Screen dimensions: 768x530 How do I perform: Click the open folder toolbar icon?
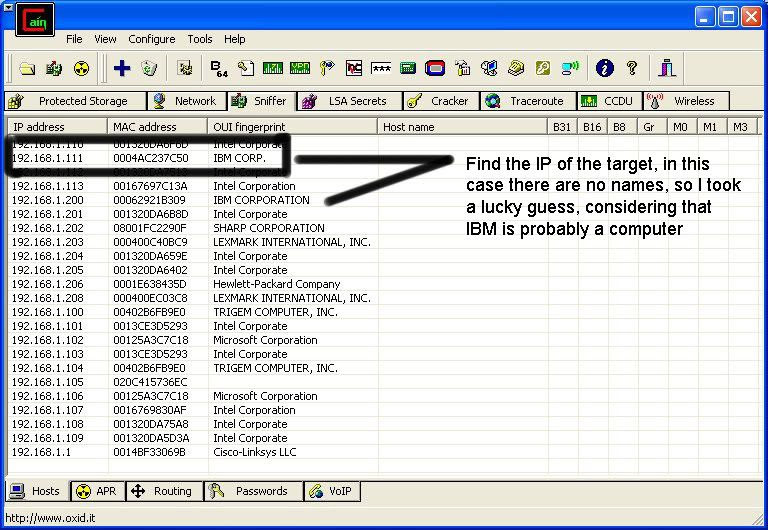[x=27, y=68]
